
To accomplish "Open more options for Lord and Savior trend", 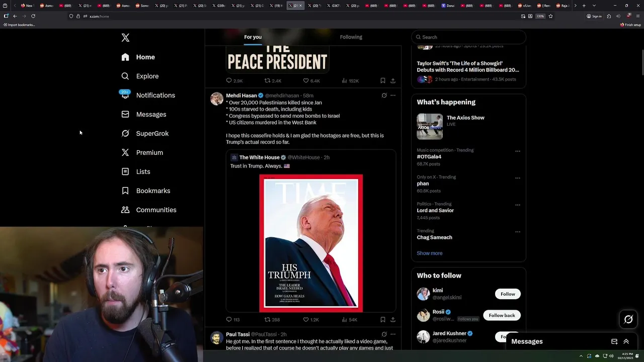I will (518, 206).
